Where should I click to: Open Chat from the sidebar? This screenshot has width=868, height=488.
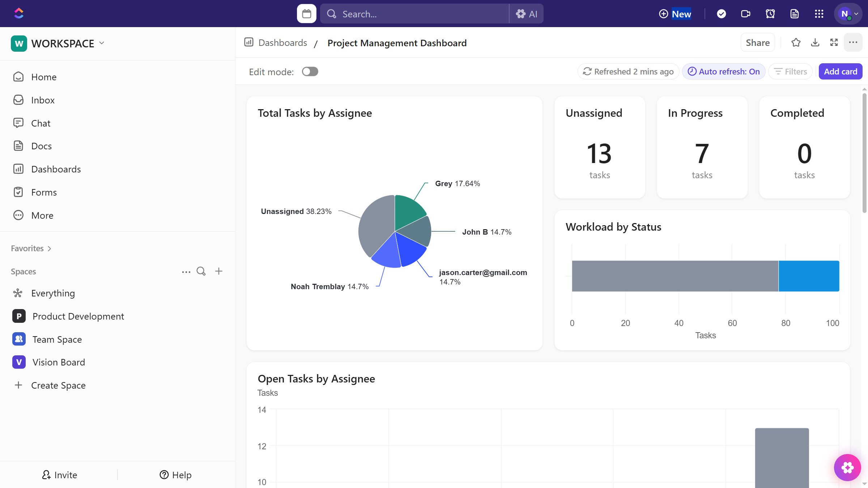point(41,123)
